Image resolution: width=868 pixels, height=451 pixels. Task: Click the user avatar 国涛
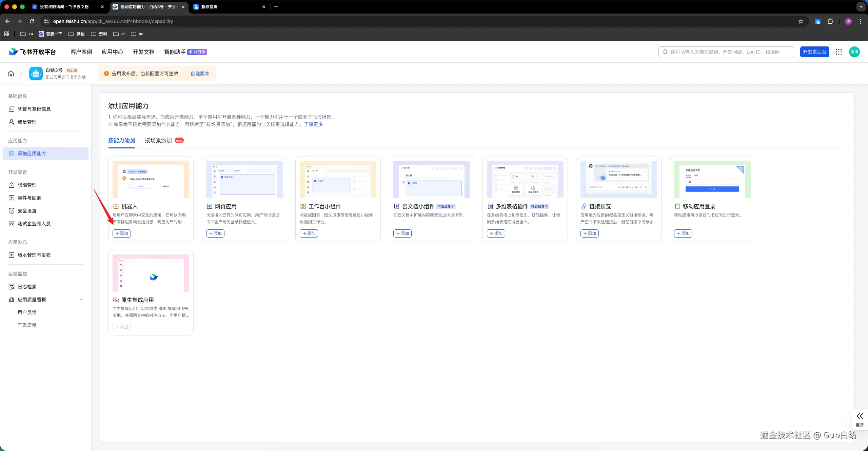click(x=854, y=52)
